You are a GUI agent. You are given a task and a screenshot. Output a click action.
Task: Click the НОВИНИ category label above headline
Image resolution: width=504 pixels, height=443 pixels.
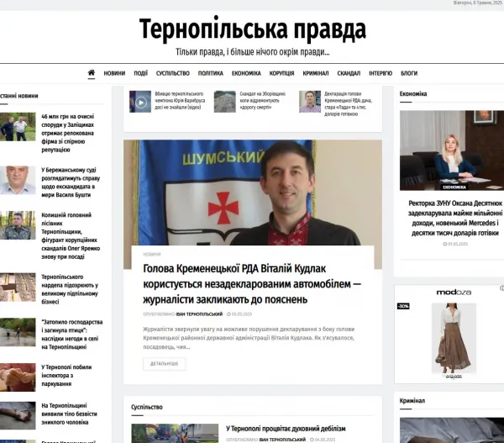[x=152, y=254]
